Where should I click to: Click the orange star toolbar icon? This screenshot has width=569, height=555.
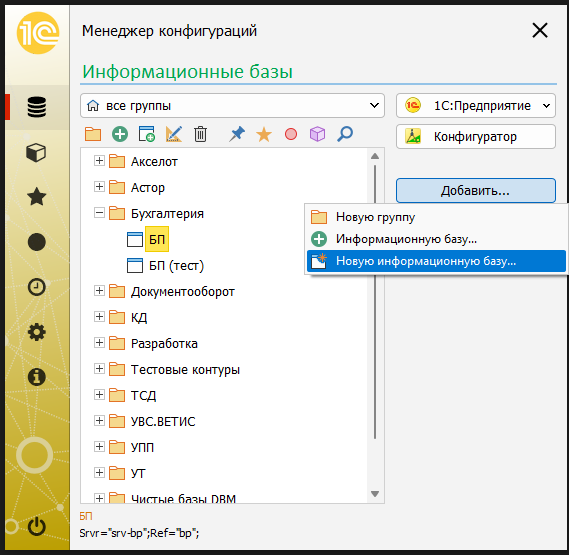coord(264,134)
